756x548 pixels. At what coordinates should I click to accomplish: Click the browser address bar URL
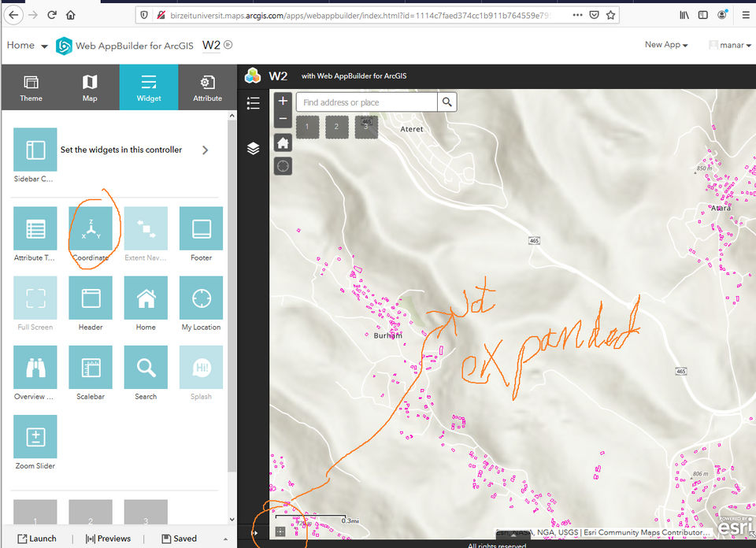359,16
